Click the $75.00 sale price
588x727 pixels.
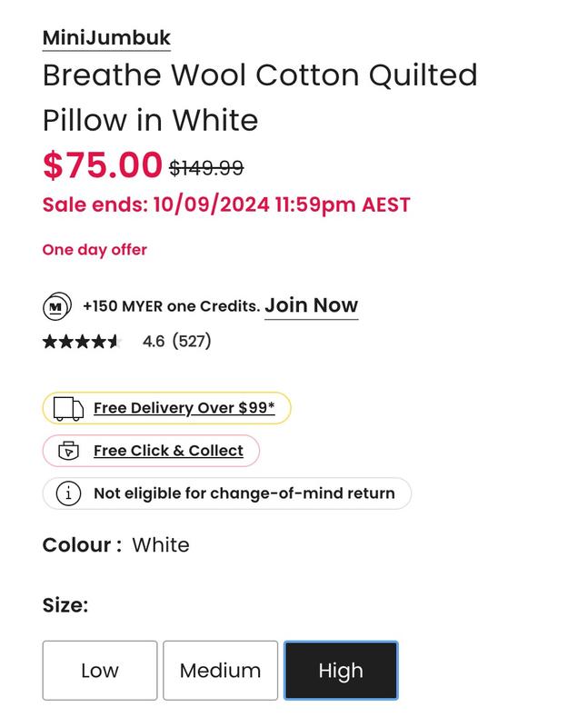[102, 165]
